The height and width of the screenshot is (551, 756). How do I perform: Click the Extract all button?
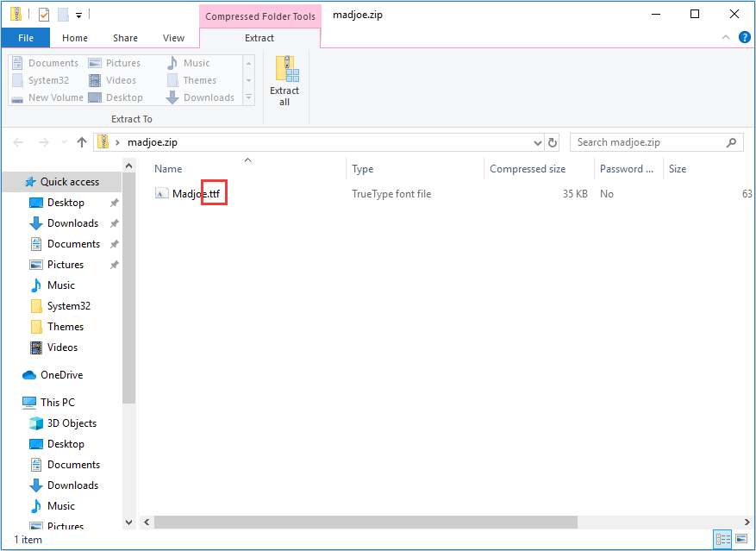pos(284,81)
